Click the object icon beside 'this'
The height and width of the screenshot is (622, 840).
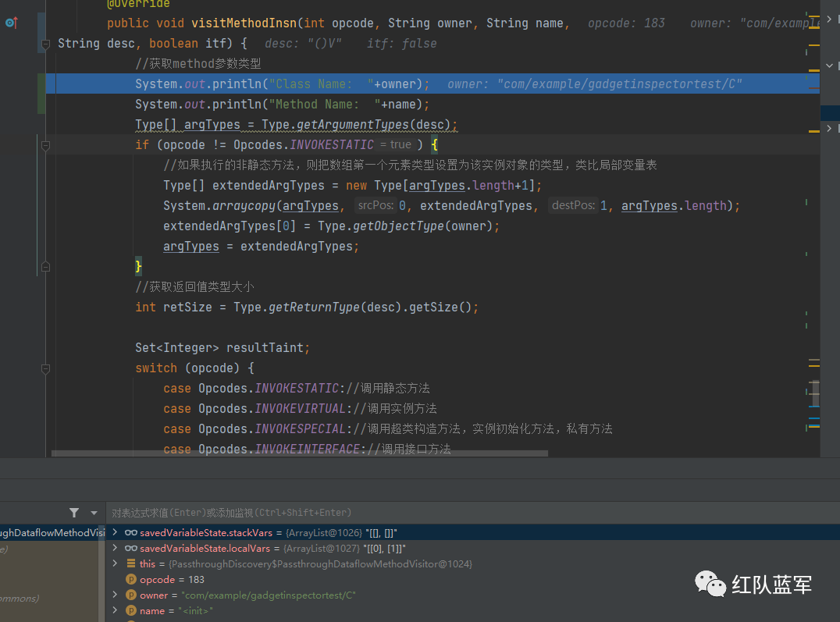click(130, 563)
